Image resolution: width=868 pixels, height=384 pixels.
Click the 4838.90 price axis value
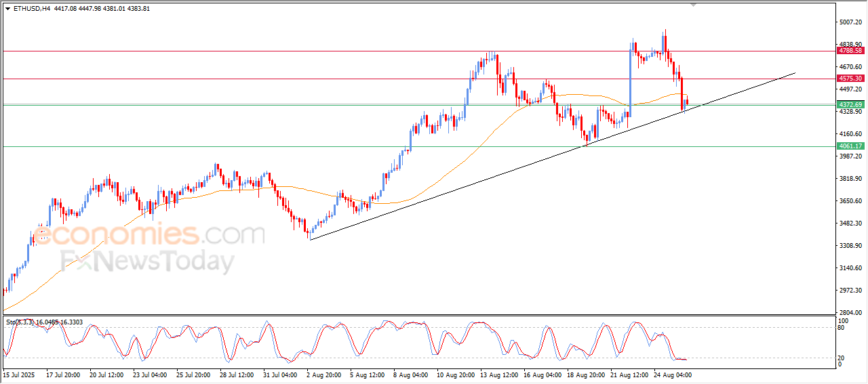[x=850, y=44]
